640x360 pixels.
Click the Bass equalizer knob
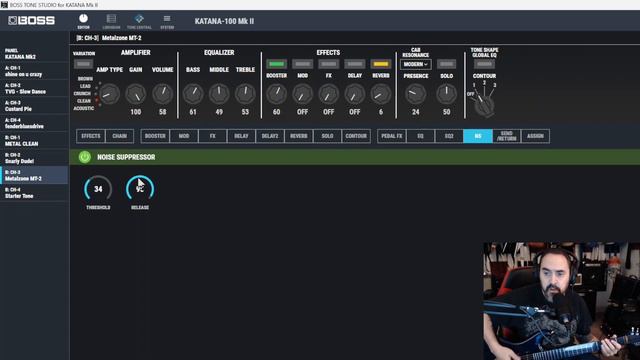click(x=193, y=94)
